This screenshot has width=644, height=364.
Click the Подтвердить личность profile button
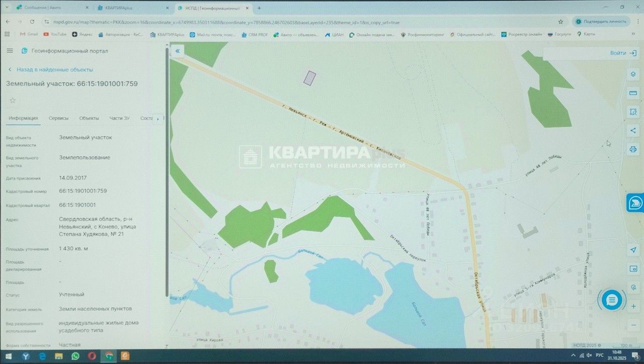point(602,22)
